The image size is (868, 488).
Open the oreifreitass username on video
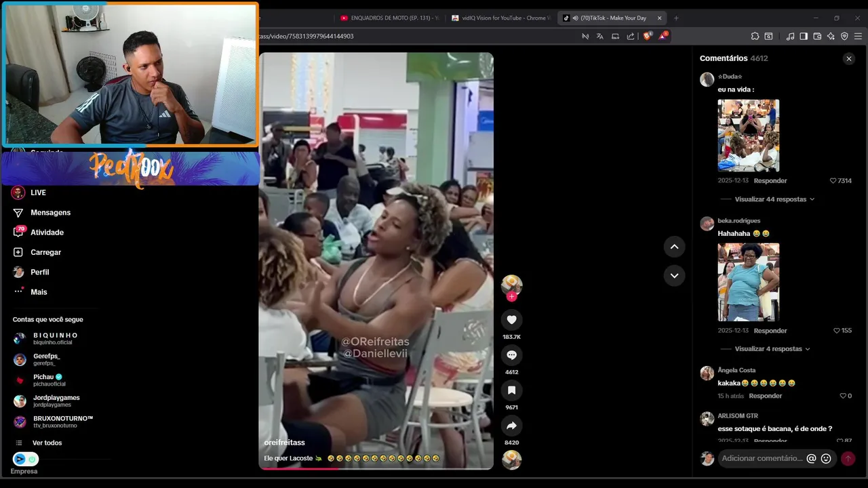[x=284, y=443]
